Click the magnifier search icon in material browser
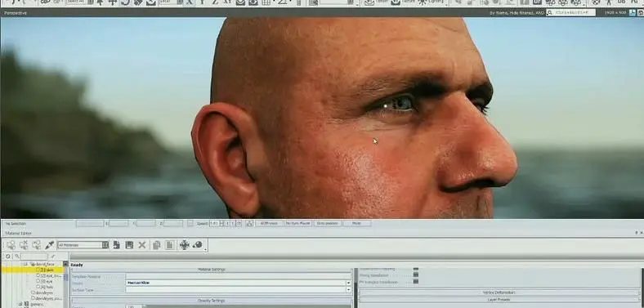 pos(17,257)
